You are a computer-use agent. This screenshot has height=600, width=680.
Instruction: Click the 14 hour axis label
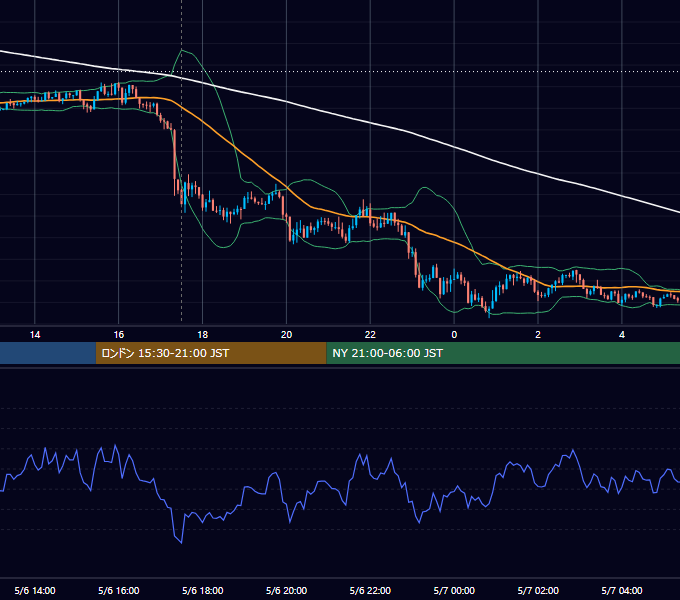tap(35, 335)
